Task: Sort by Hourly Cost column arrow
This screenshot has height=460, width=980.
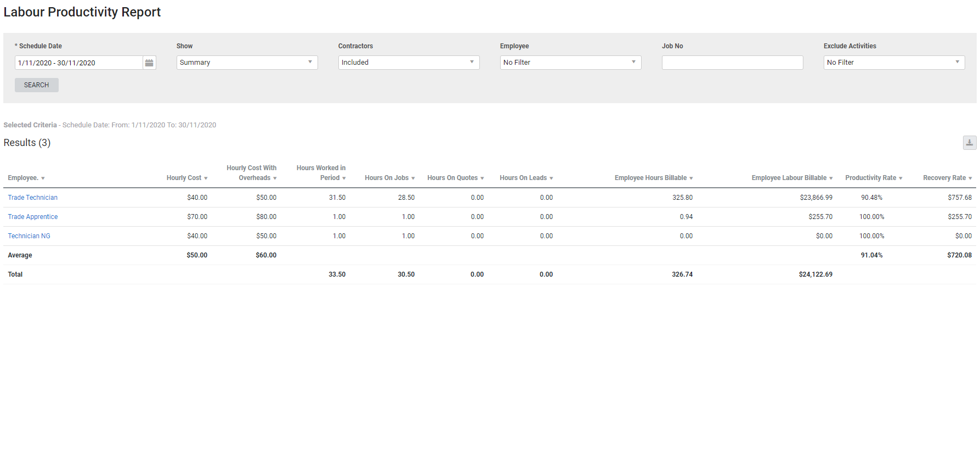Action: pyautogui.click(x=206, y=178)
